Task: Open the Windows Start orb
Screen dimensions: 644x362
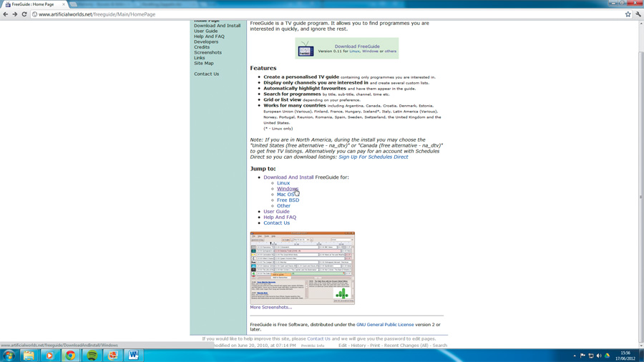Action: point(9,356)
